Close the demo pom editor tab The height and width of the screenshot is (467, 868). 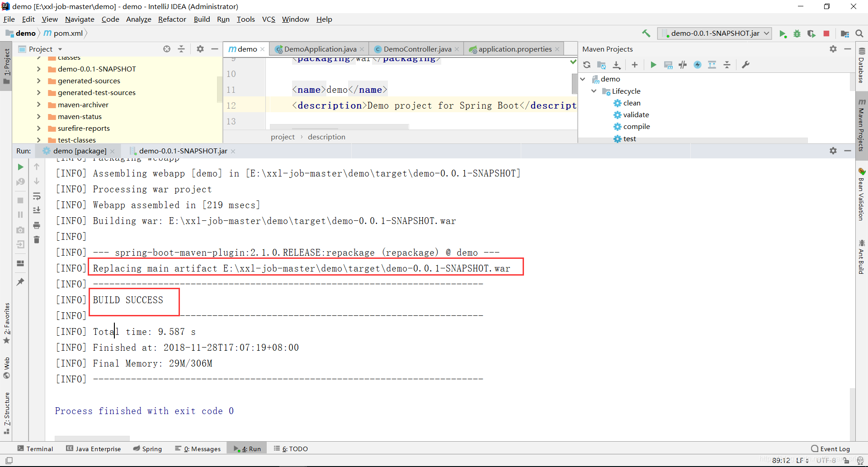262,49
